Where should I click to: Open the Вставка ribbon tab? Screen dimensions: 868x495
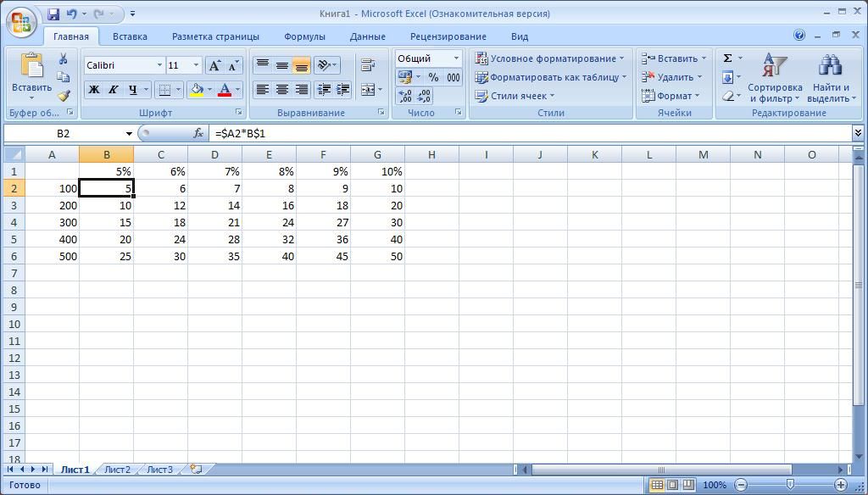[x=130, y=36]
